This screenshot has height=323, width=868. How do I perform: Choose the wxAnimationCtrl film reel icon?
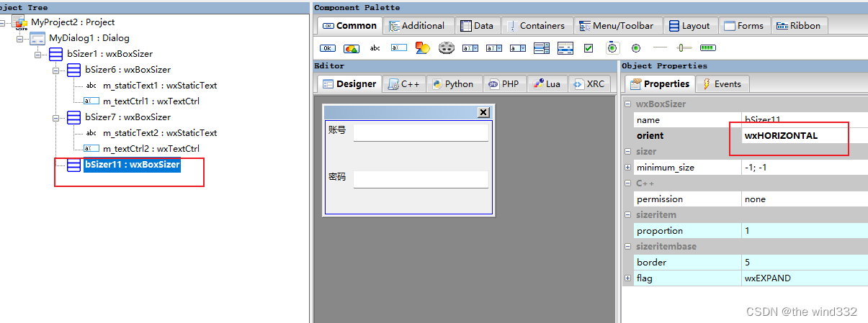point(447,48)
